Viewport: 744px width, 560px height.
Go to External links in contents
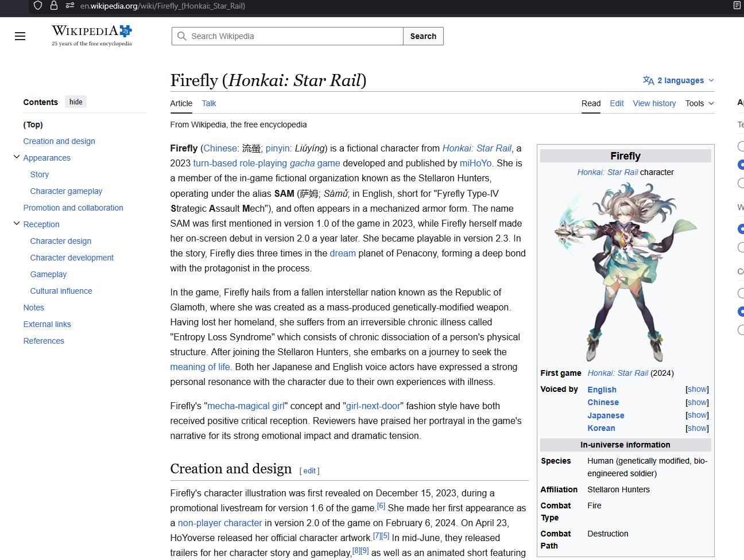point(47,324)
